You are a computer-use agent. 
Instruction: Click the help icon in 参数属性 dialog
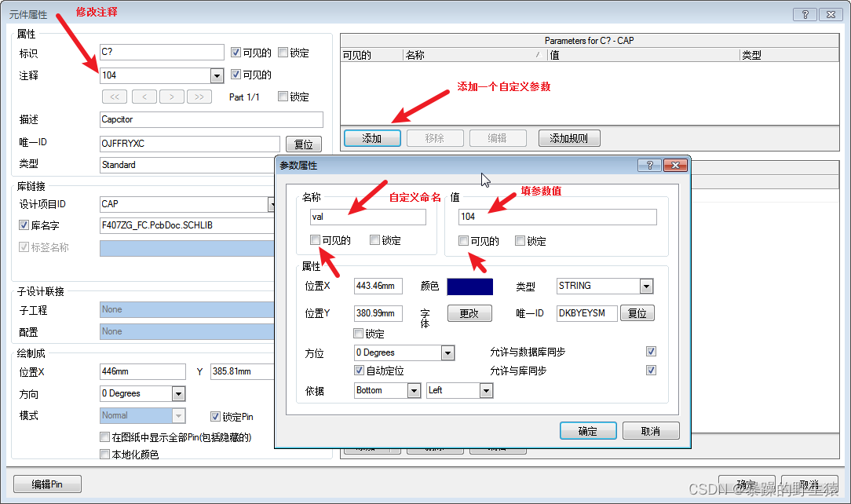pyautogui.click(x=648, y=166)
